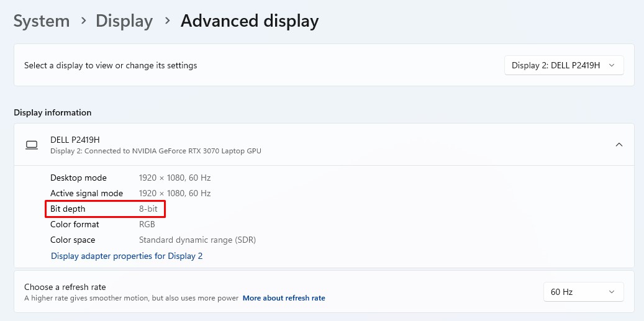This screenshot has height=321, width=644.
Task: Click the Standard dynamic range (SDR) value
Action: pyautogui.click(x=197, y=240)
